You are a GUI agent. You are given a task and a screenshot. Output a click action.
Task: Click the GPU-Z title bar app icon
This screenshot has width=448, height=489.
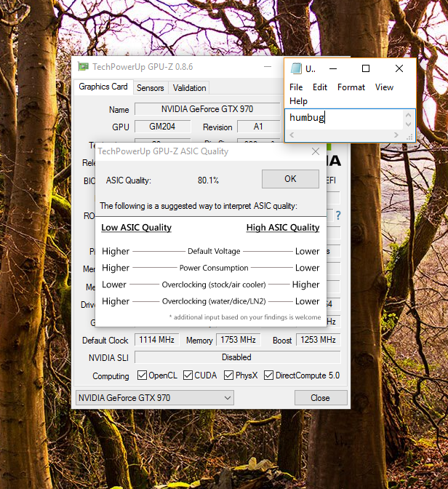(x=84, y=67)
